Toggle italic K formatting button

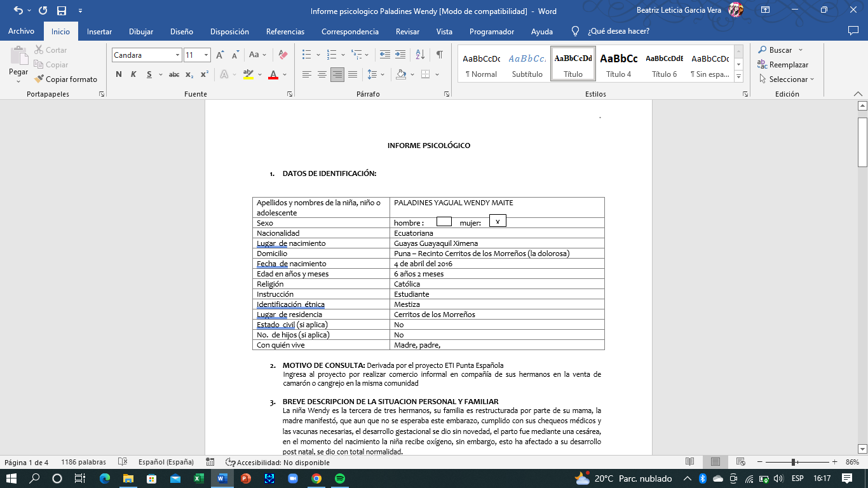133,74
